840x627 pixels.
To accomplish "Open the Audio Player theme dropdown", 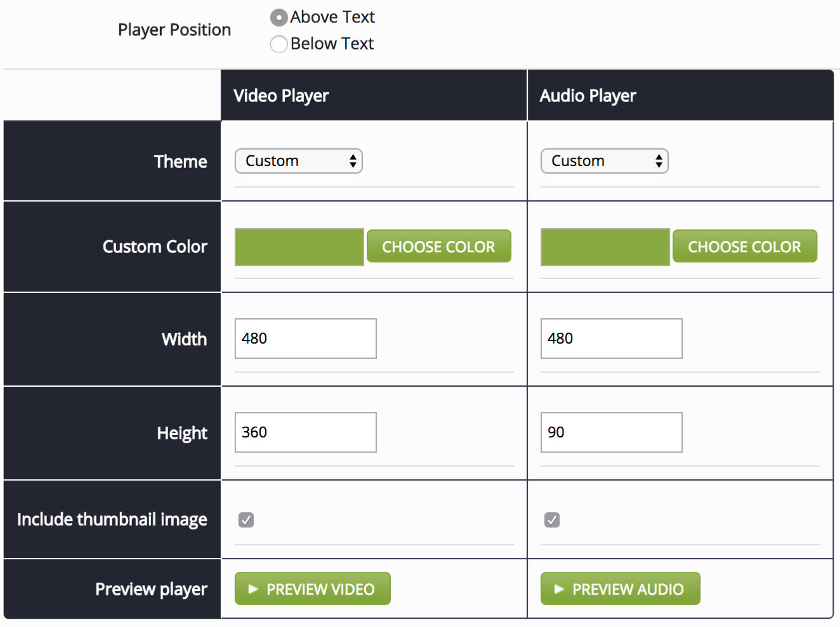I will click(x=604, y=161).
